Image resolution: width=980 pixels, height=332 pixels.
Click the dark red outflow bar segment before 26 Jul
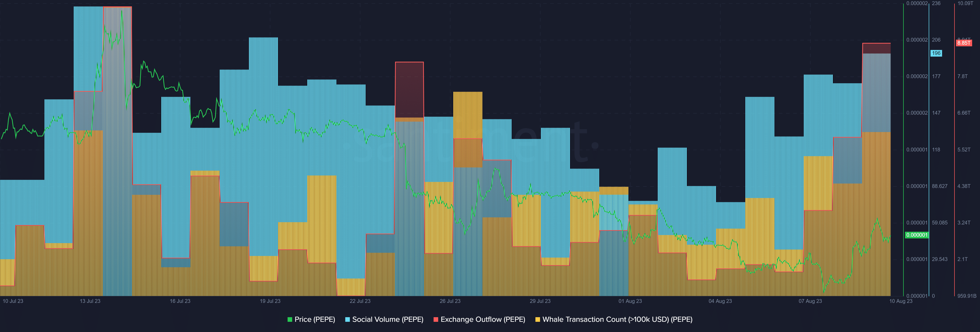[409, 90]
